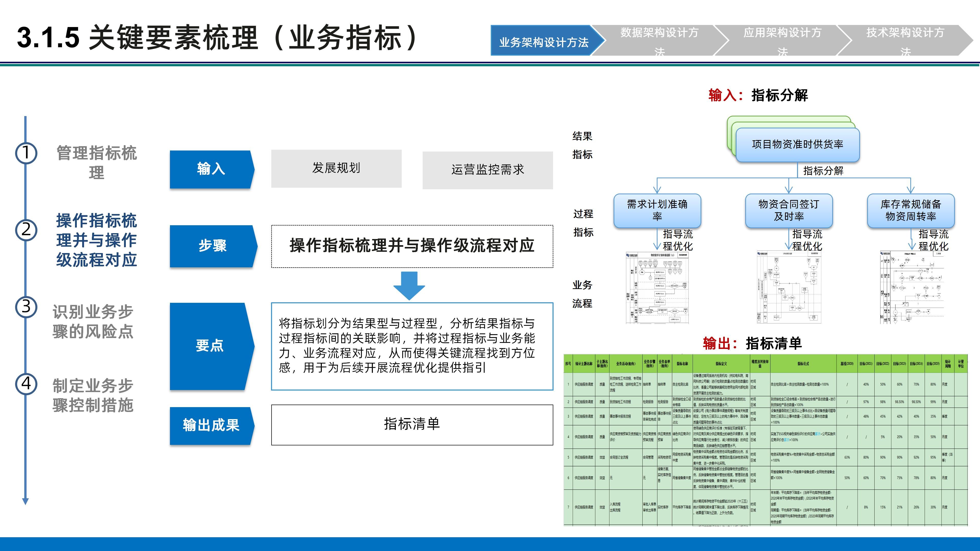The height and width of the screenshot is (551, 980).
Task: Select the 管理指标梳理 step label
Action: tap(97, 163)
